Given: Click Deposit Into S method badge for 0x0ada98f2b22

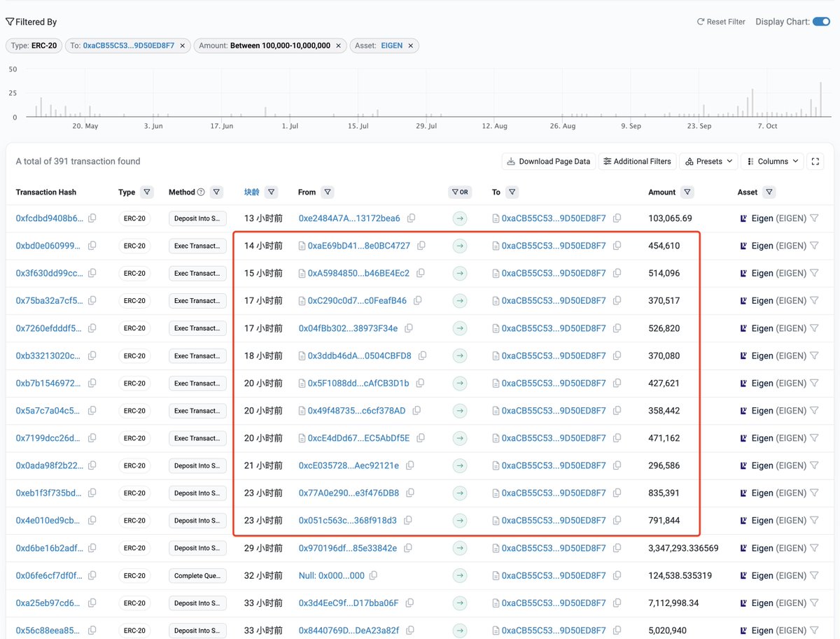Looking at the screenshot, I should (197, 465).
